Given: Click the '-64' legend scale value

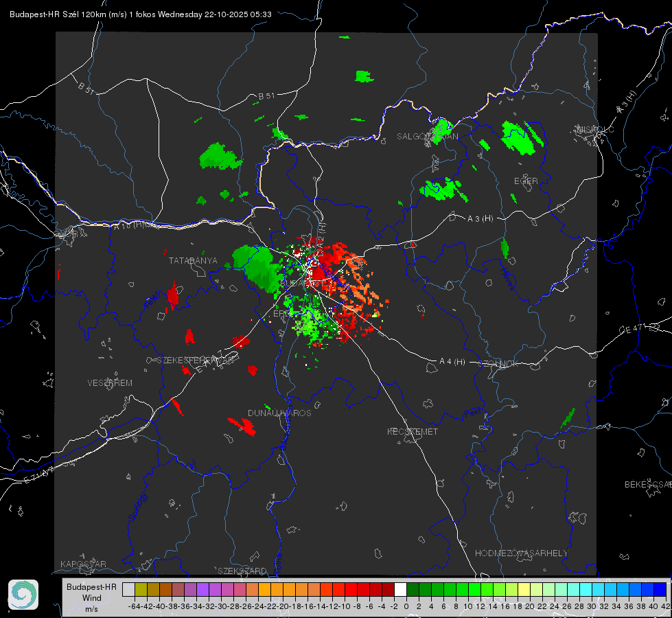Looking at the screenshot, I should [x=135, y=606].
